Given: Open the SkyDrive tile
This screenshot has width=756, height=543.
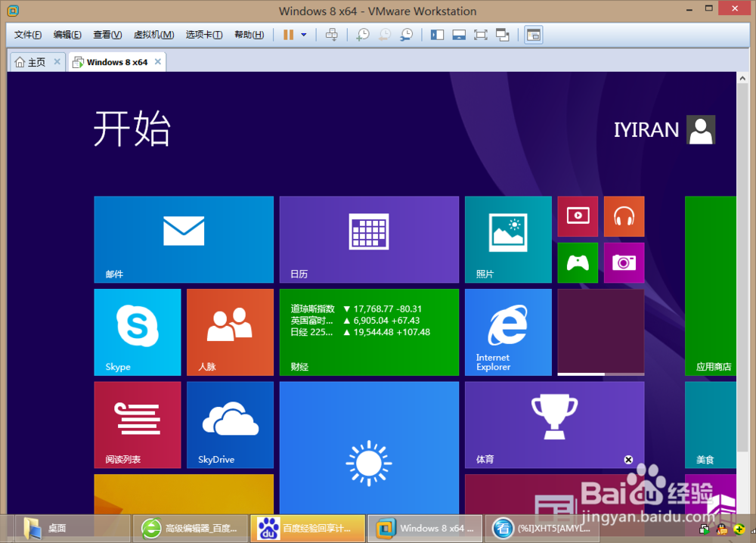Looking at the screenshot, I should point(230,424).
